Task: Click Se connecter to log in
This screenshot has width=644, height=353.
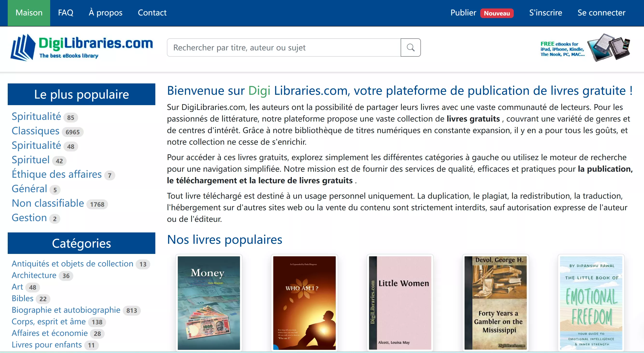Action: point(601,13)
